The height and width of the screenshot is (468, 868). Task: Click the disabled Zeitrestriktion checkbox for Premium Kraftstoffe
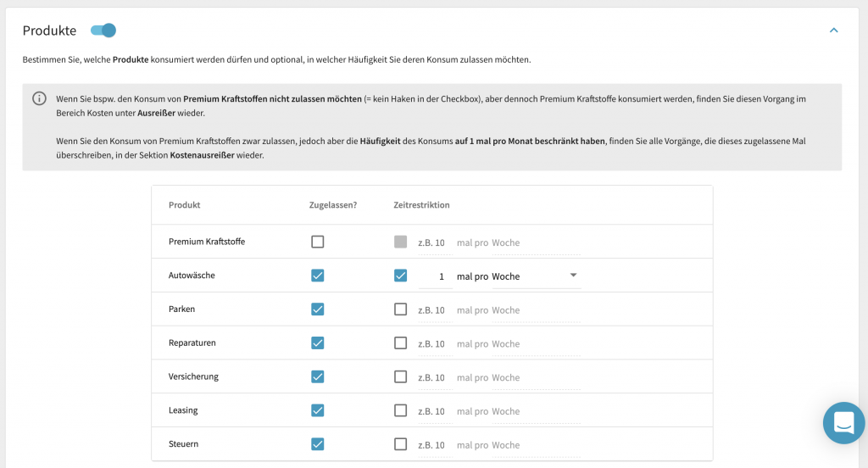click(400, 242)
